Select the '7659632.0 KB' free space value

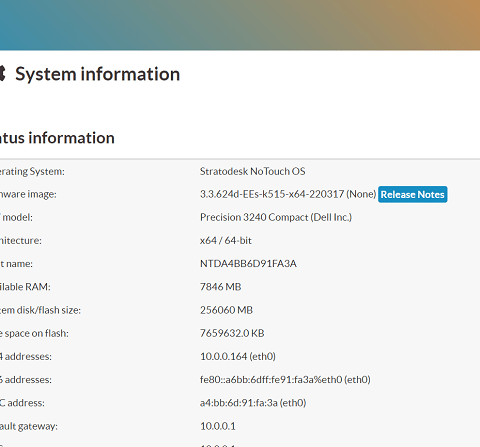[232, 333]
